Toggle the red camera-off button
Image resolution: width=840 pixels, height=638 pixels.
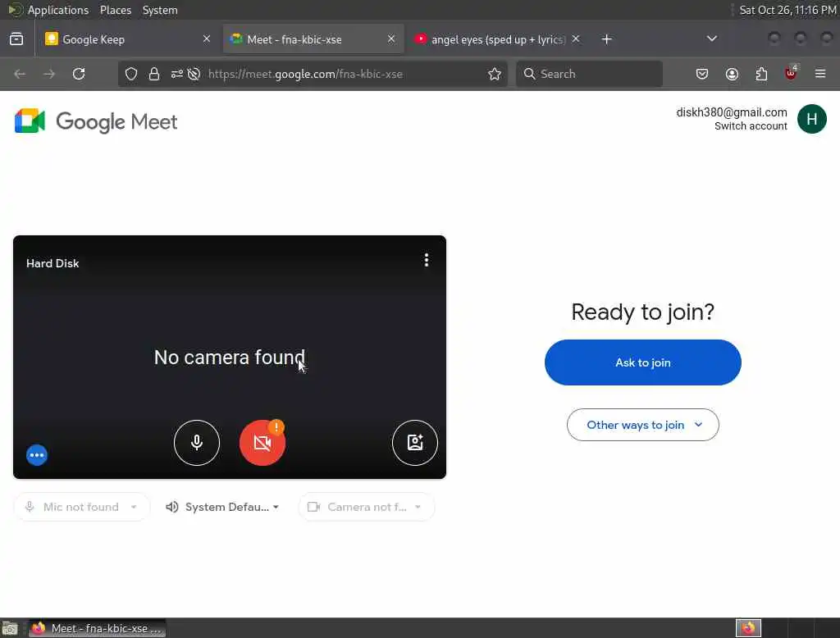click(x=262, y=443)
